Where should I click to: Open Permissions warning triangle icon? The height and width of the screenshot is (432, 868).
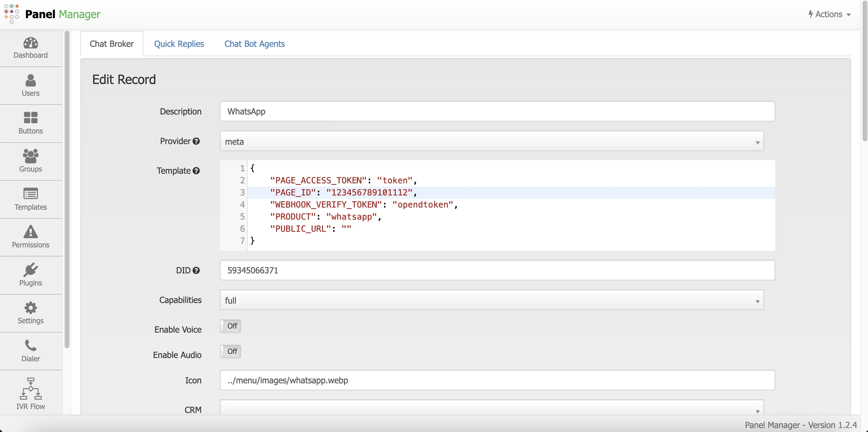[30, 232]
